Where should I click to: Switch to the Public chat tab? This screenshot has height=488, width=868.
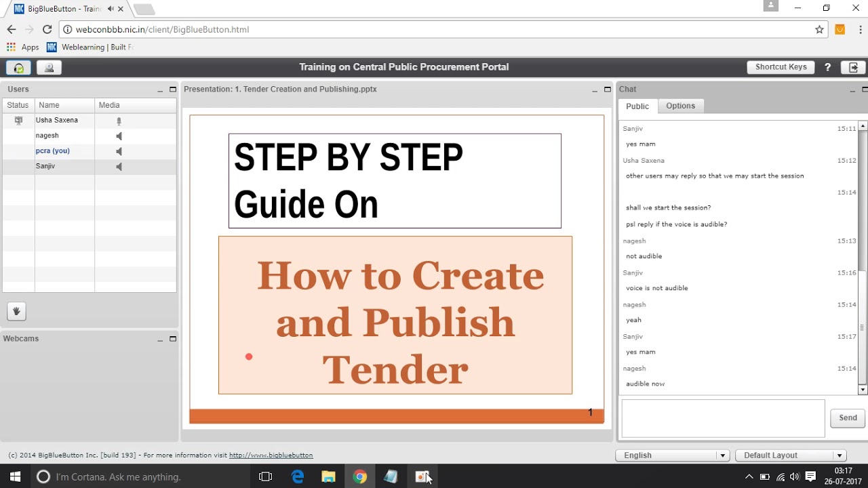point(637,106)
